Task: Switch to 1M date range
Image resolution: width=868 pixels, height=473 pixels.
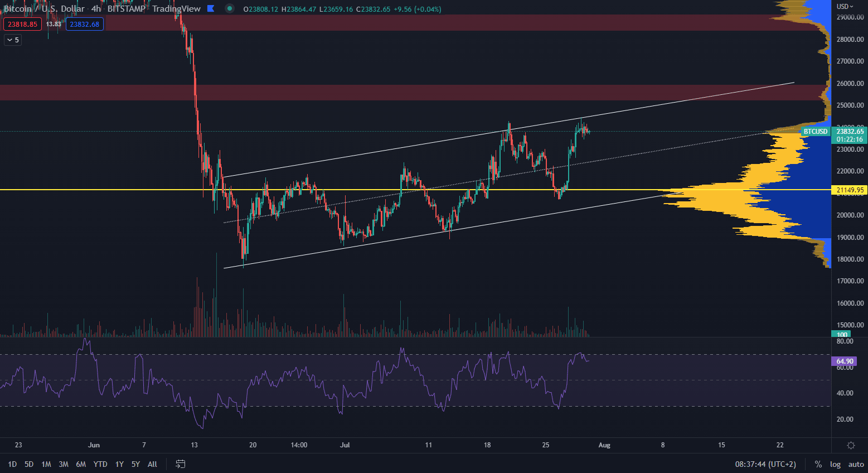Action: pos(46,464)
